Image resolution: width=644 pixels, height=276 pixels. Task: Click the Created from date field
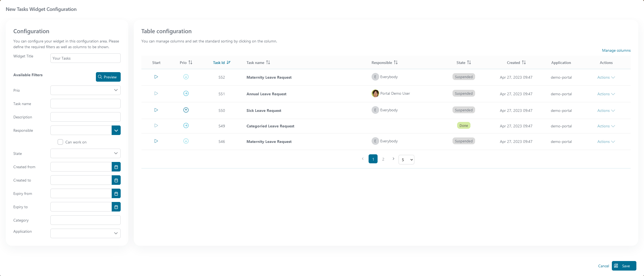pyautogui.click(x=81, y=167)
